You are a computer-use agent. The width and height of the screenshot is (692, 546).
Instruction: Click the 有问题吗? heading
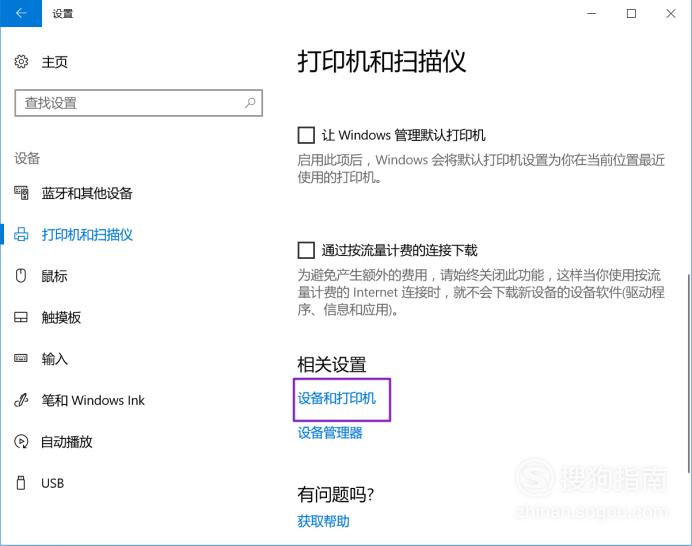tap(336, 494)
